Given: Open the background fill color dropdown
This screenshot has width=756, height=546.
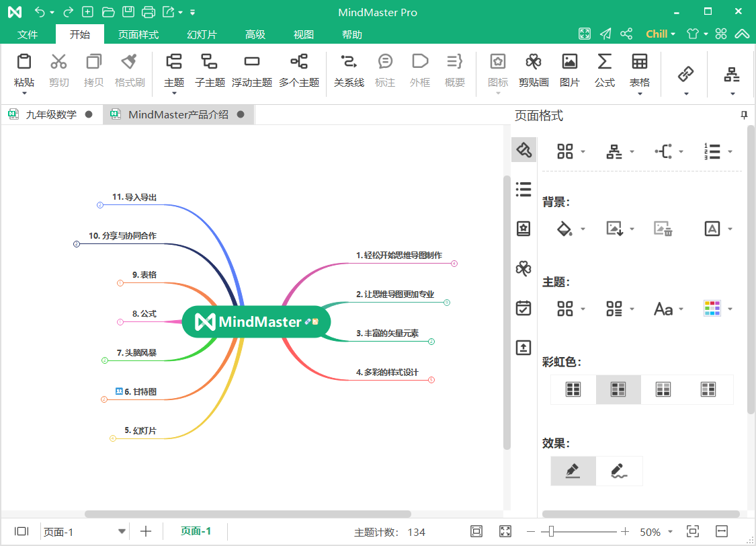Looking at the screenshot, I should (x=583, y=229).
